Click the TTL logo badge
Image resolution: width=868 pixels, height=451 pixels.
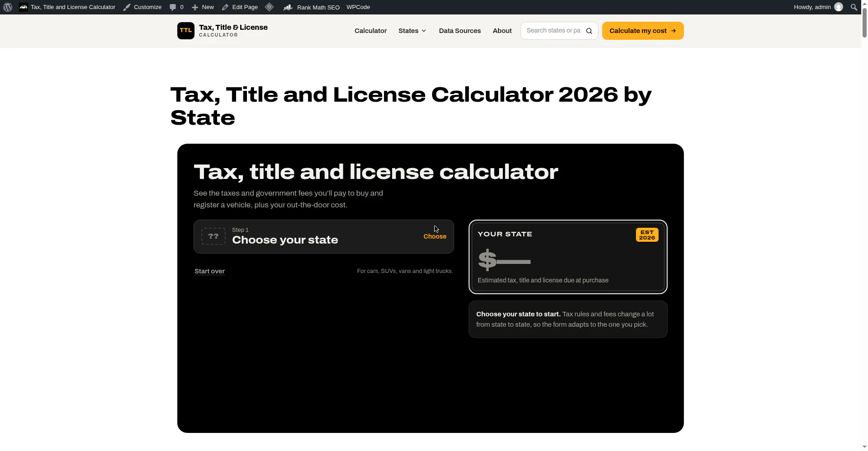[x=186, y=31]
